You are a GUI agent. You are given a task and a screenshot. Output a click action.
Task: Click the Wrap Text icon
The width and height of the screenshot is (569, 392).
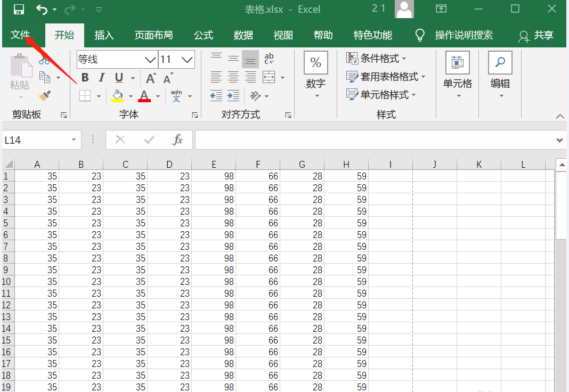click(x=269, y=59)
